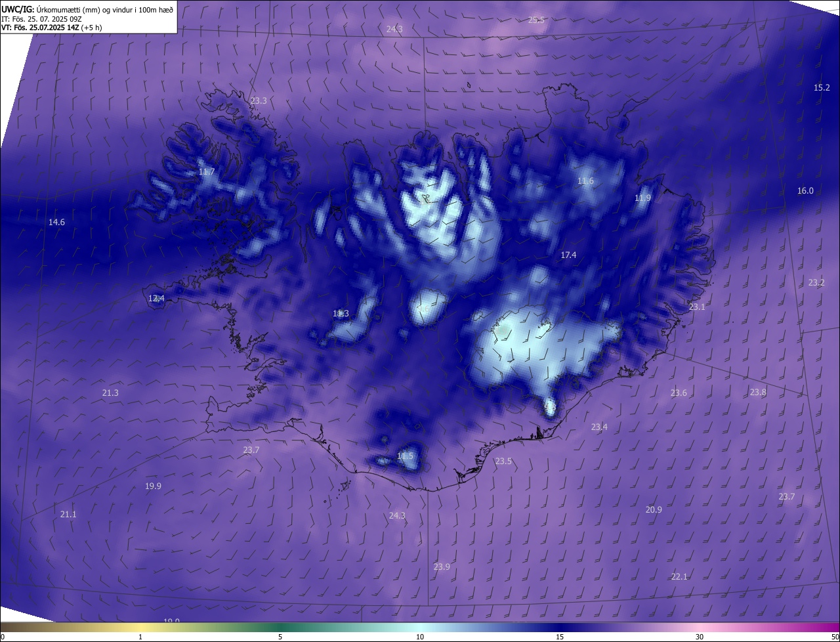The image size is (840, 642).
Task: Click the 23.6 value label
Action: (x=679, y=393)
